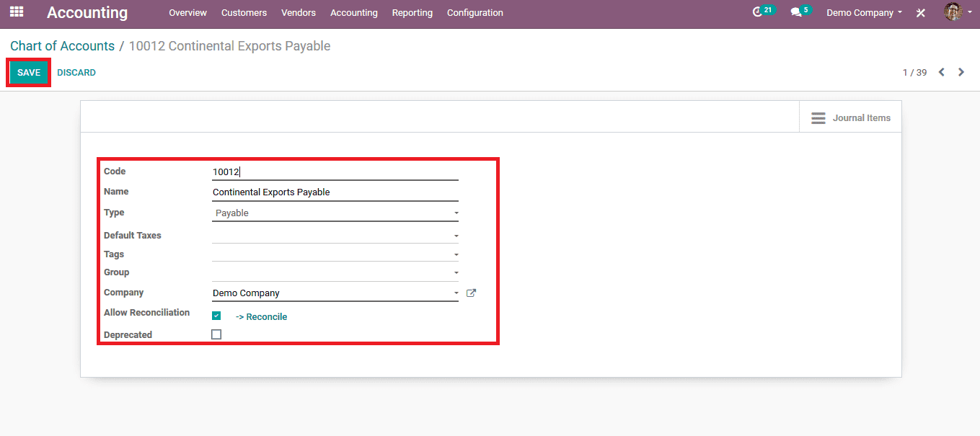
Task: Open the Type dropdown showing Payable
Action: [335, 213]
